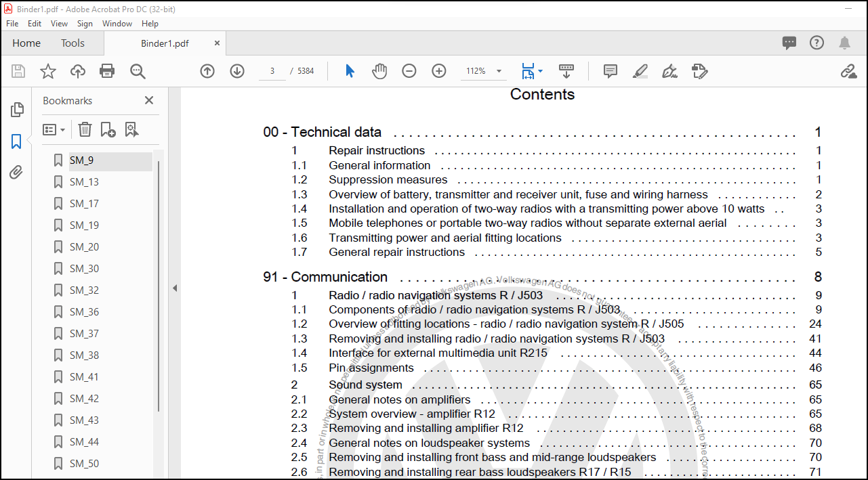Select the SM_13 bookmark
Image resolution: width=868 pixels, height=480 pixels.
coord(84,182)
